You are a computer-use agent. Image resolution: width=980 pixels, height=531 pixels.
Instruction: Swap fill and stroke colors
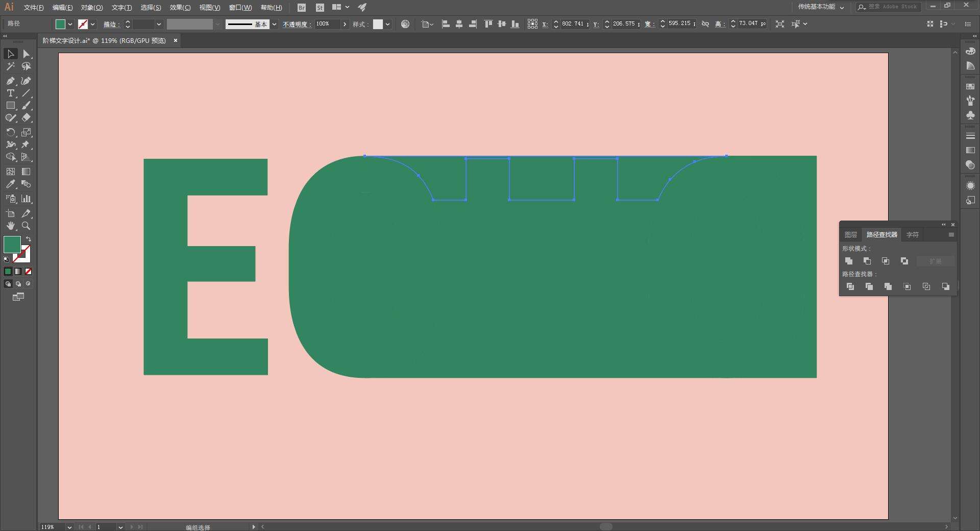point(29,239)
